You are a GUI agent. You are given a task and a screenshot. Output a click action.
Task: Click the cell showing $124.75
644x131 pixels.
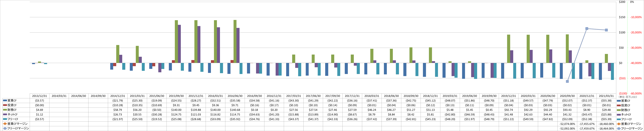(176, 114)
